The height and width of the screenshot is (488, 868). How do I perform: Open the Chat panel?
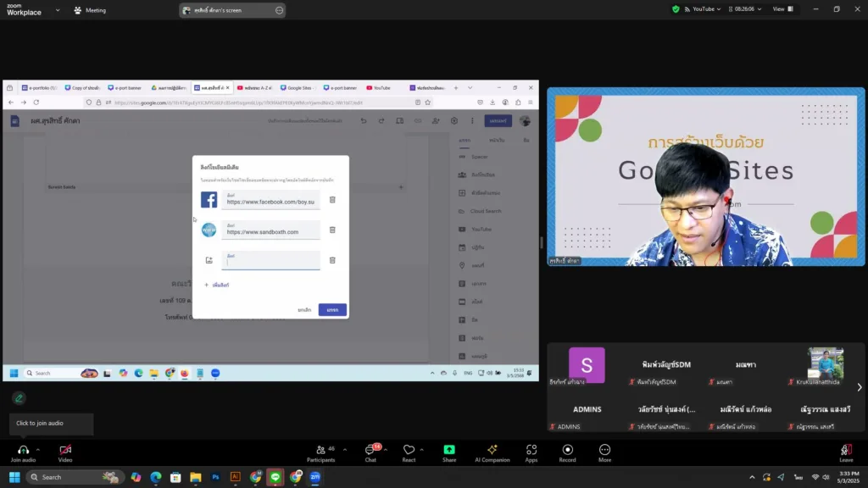point(370,450)
